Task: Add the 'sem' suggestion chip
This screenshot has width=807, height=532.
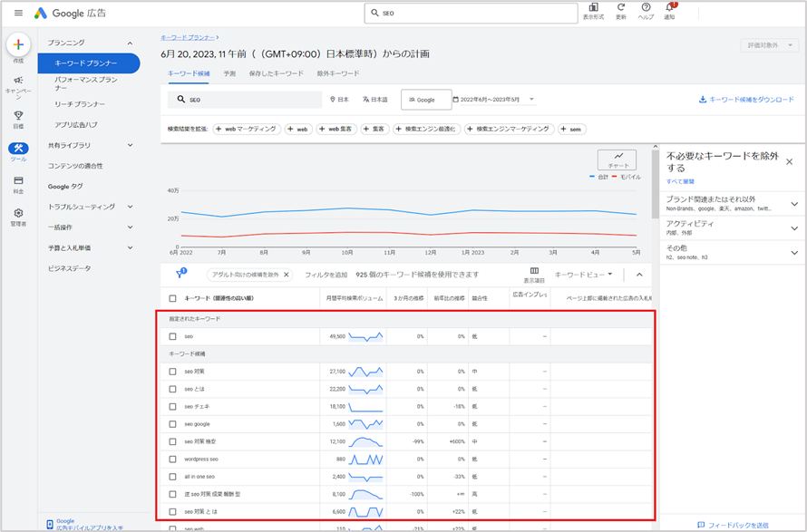Action: point(572,129)
